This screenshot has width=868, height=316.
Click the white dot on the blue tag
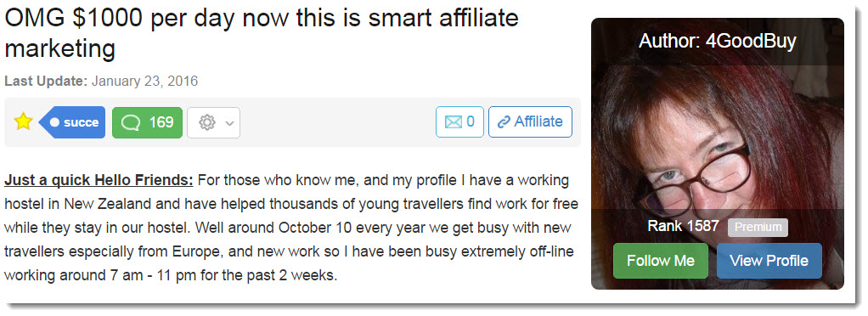pyautogui.click(x=55, y=122)
